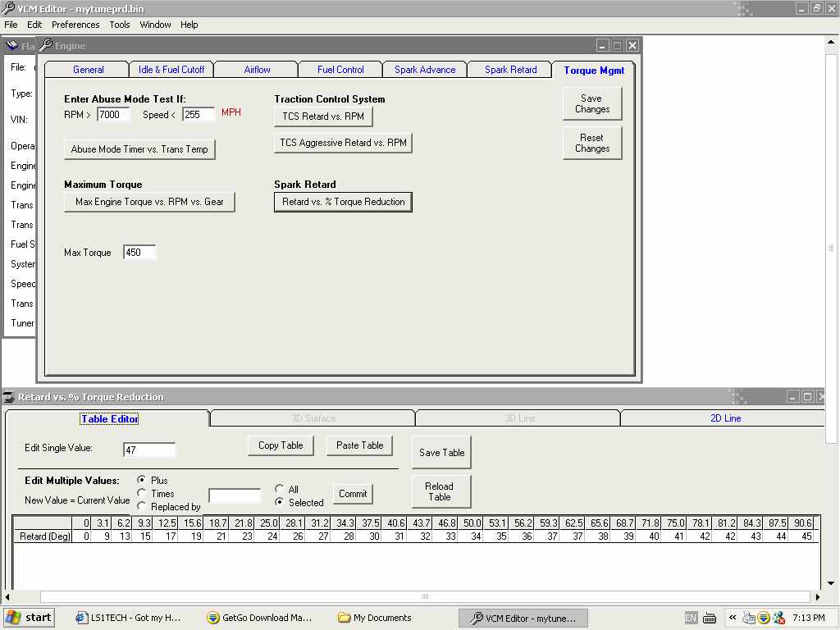Open the 2D Line tab
This screenshot has height=630, width=840.
[x=725, y=418]
